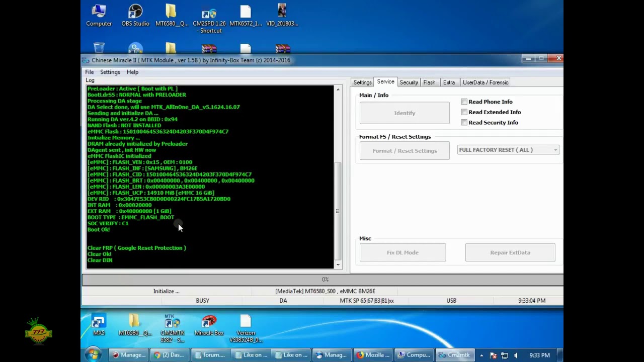Click the 'Clear FRP ( Google Reset Protection )' log line
The image size is (644, 362).
(x=137, y=248)
